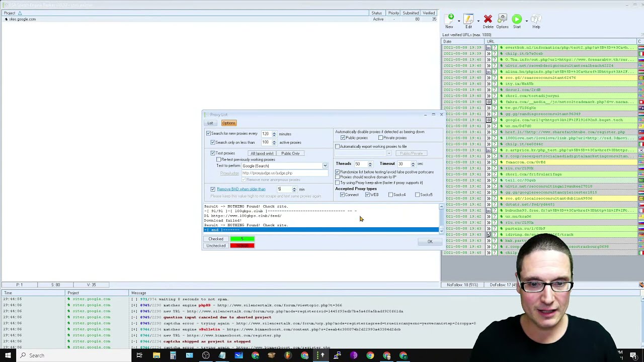Enable Automatically export working proxies to file
644x362 pixels.
point(337,146)
